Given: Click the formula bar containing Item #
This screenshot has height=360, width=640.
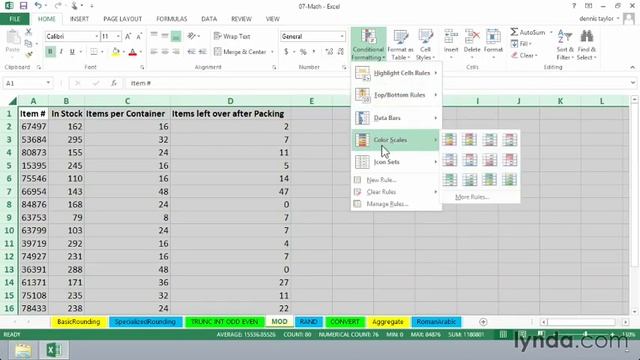Looking at the screenshot, I should tap(376, 83).
